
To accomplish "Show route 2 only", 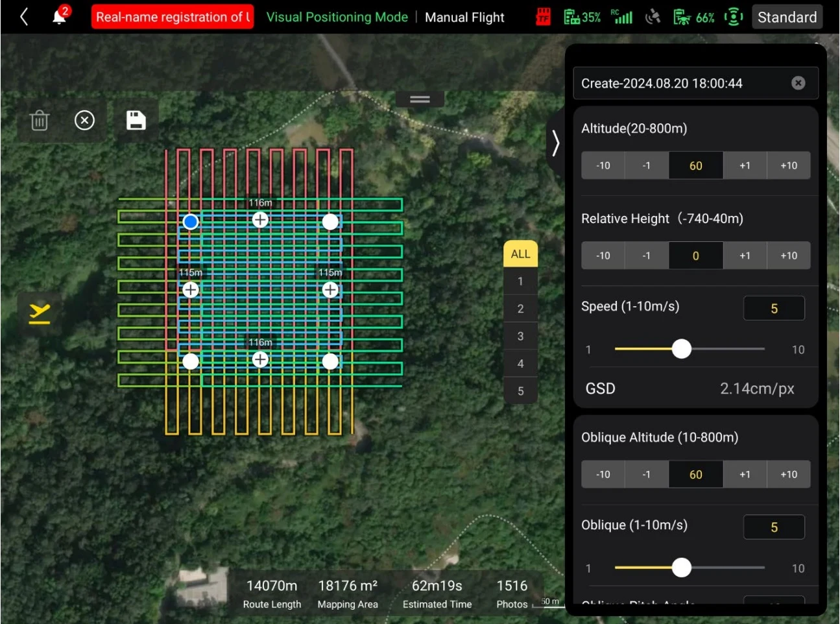I will pyautogui.click(x=520, y=309).
